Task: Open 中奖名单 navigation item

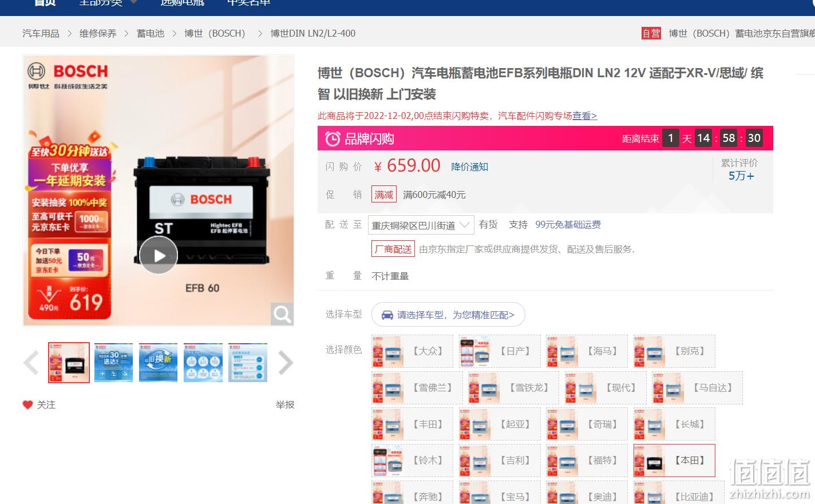Action: 249,3
